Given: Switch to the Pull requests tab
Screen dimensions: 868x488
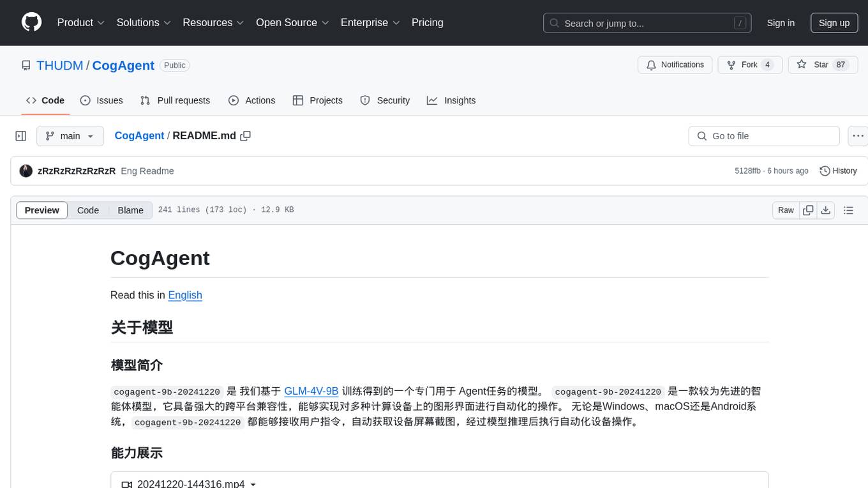Looking at the screenshot, I should click(175, 100).
